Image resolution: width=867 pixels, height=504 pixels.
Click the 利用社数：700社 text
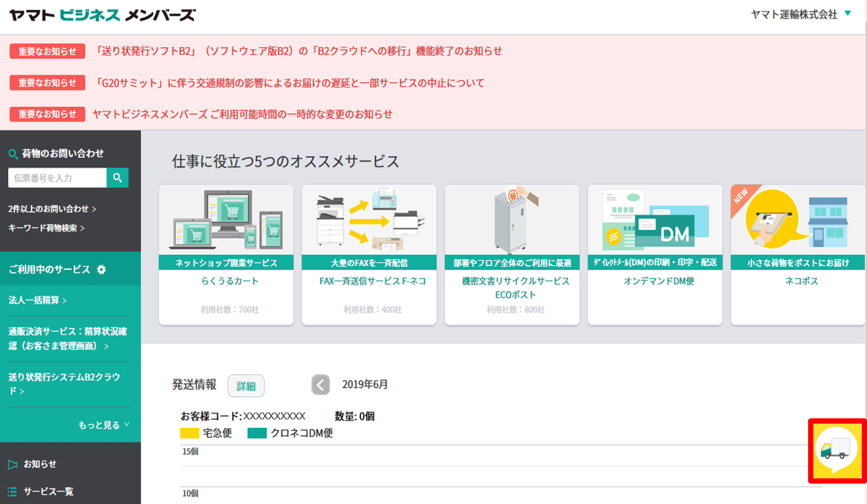[230, 310]
